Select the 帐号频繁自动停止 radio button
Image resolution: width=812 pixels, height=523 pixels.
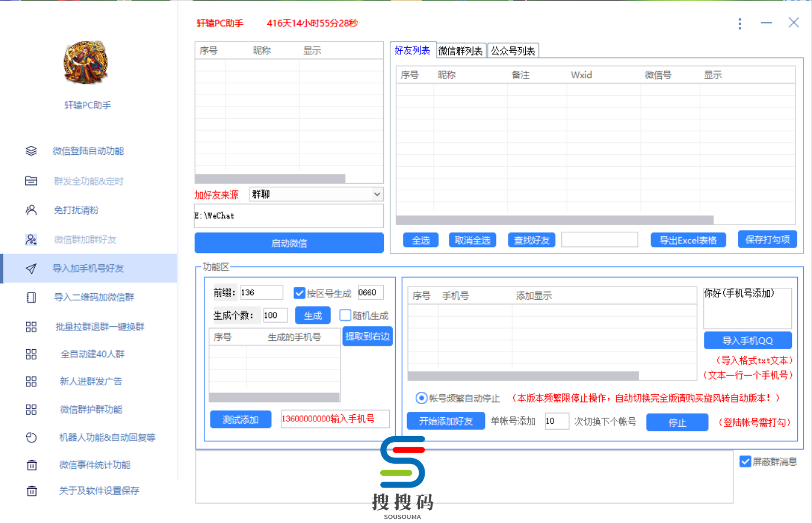[x=421, y=398]
